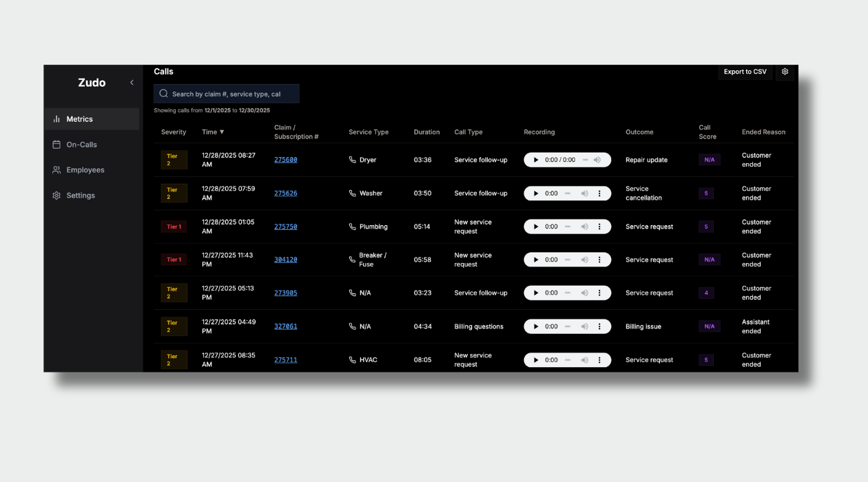Screen dimensions: 868x482
Task: Play the recording for claim 275600
Action: tap(536, 160)
